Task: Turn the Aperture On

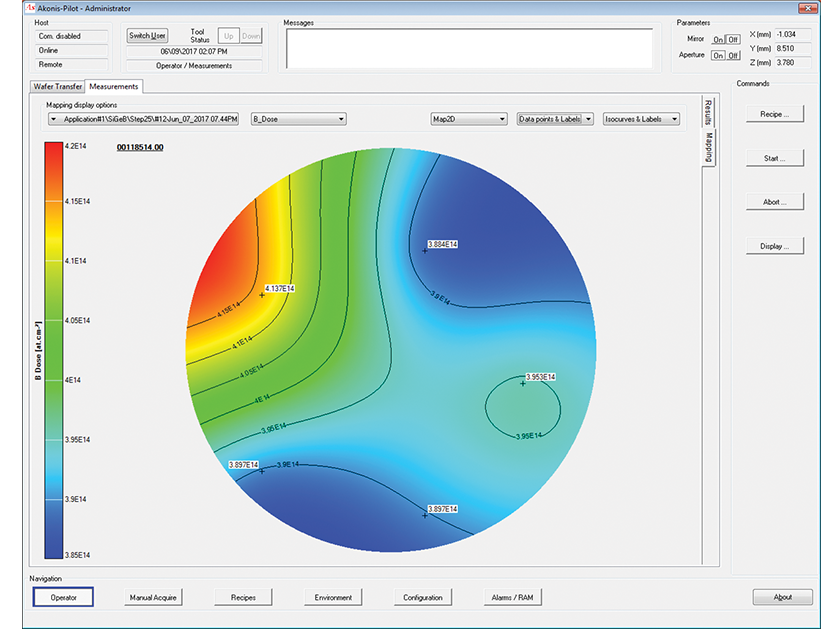Action: click(720, 55)
